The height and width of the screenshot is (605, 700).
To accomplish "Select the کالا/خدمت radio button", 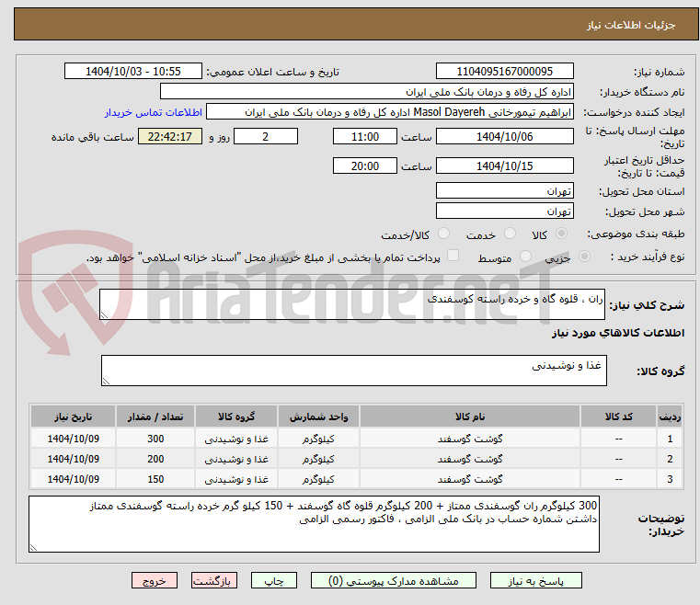I will (x=443, y=234).
